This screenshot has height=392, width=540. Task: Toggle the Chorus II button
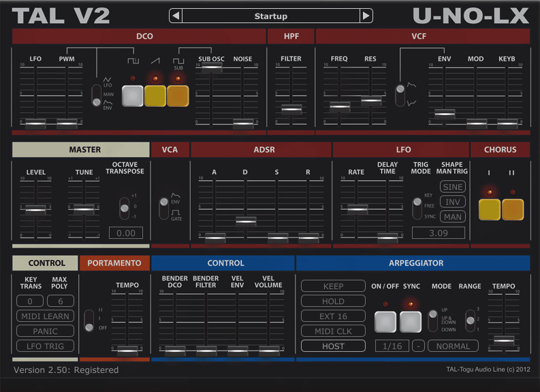(513, 209)
